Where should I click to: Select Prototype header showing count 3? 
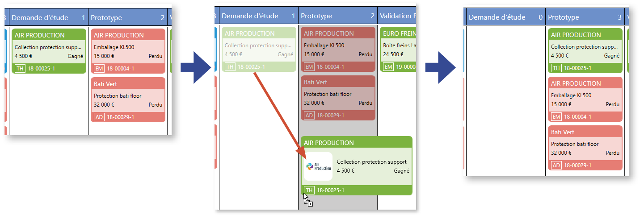pos(585,17)
